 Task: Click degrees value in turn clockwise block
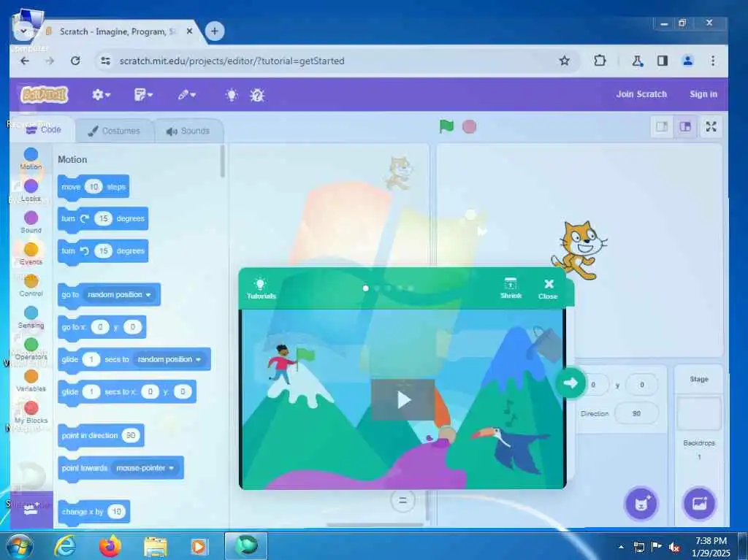(104, 218)
